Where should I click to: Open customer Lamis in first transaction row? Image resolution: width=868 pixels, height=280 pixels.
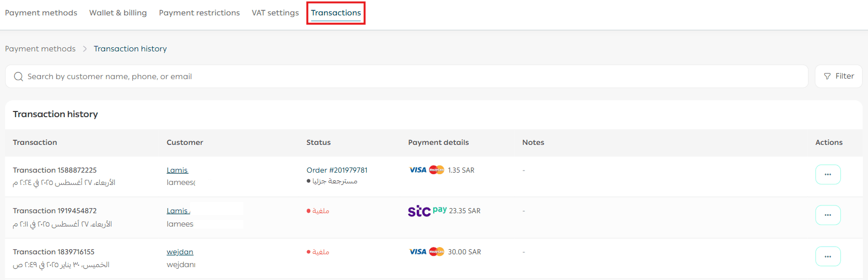point(178,170)
